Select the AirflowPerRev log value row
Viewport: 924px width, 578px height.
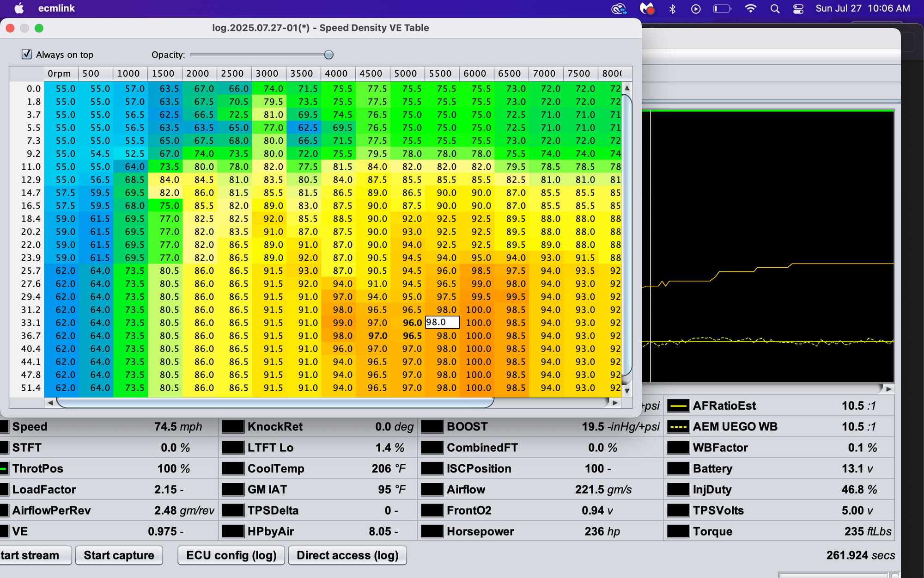[109, 510]
